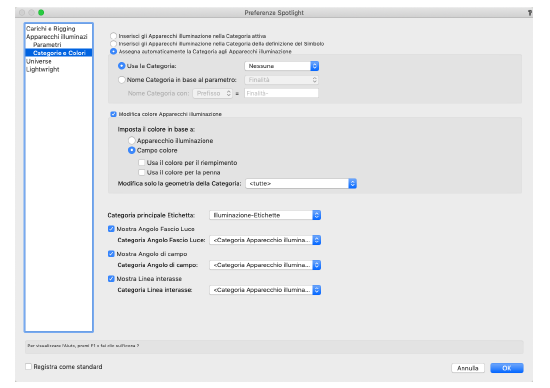
Task: Open Apparecchi illuminazi section
Action: click(x=56, y=36)
